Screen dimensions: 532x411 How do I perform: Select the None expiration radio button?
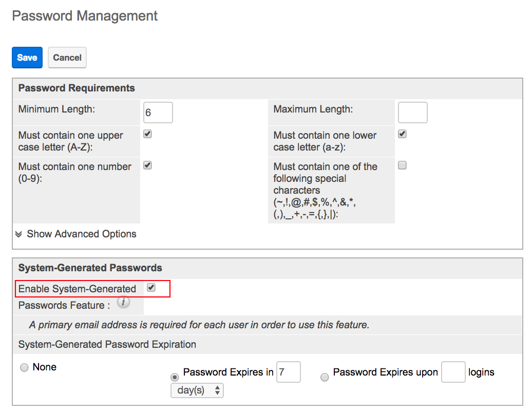[24, 367]
